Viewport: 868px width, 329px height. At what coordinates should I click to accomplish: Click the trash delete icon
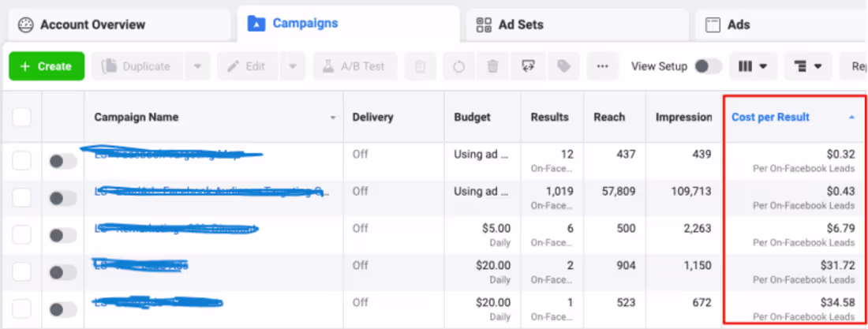pyautogui.click(x=492, y=66)
